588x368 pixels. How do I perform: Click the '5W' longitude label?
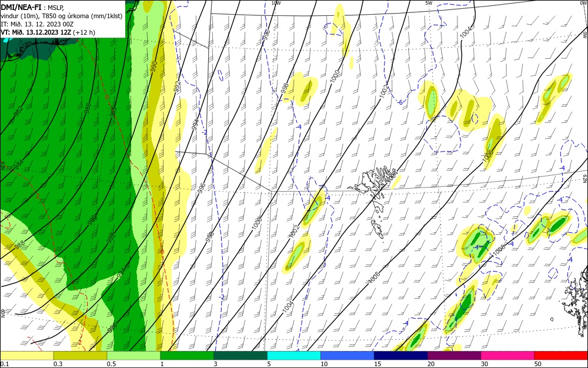click(429, 3)
